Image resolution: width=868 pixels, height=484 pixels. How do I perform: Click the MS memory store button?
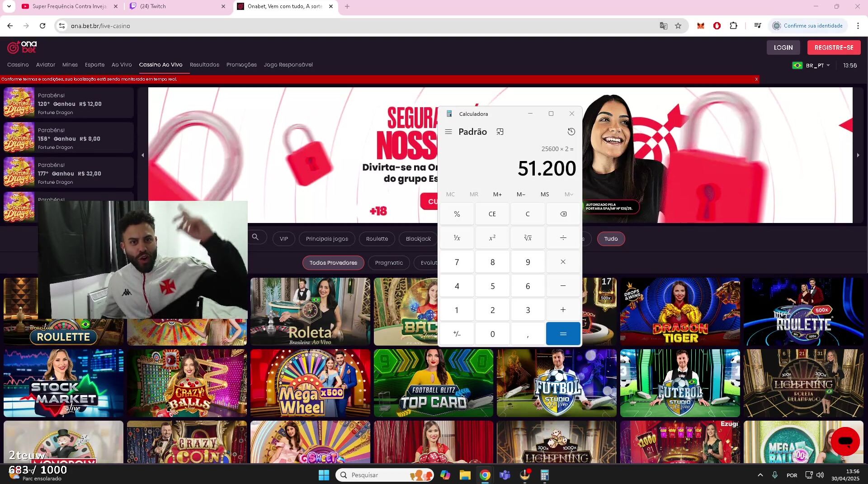click(545, 194)
